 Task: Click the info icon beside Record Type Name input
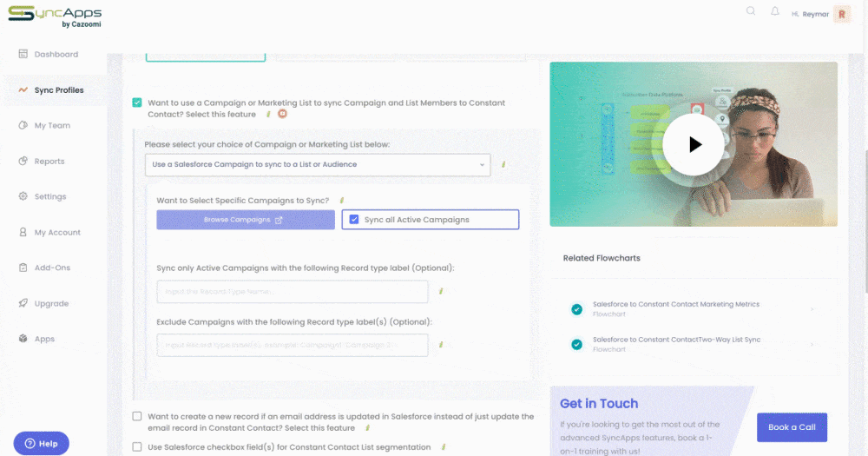[x=441, y=291]
